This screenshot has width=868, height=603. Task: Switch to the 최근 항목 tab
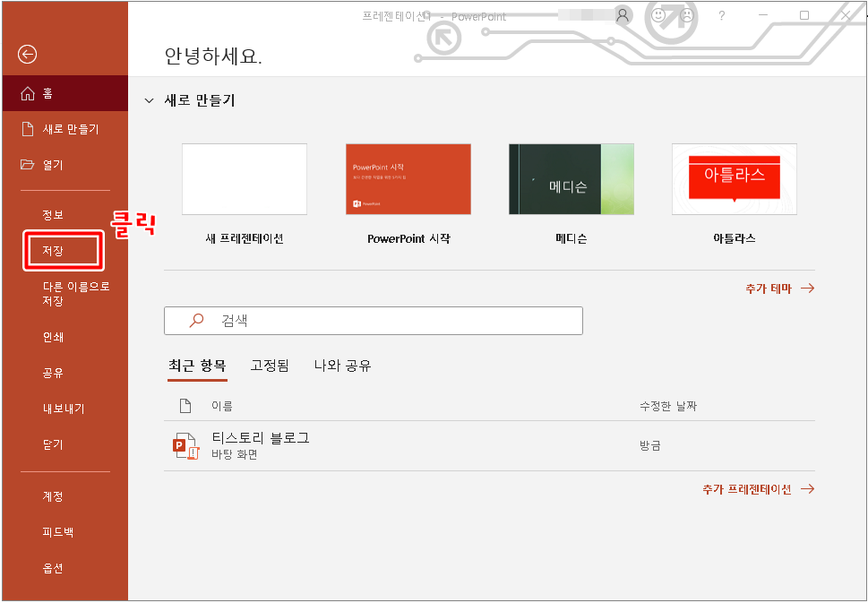[x=198, y=366]
